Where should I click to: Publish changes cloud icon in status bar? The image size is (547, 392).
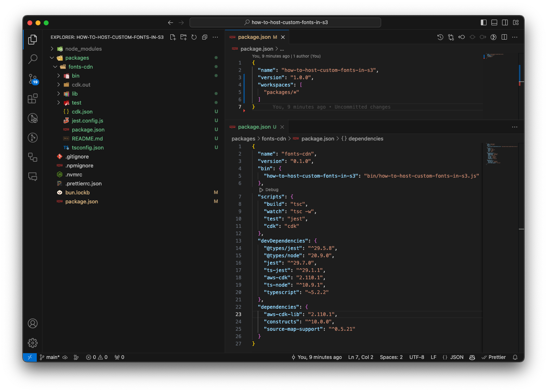pyautogui.click(x=65, y=357)
